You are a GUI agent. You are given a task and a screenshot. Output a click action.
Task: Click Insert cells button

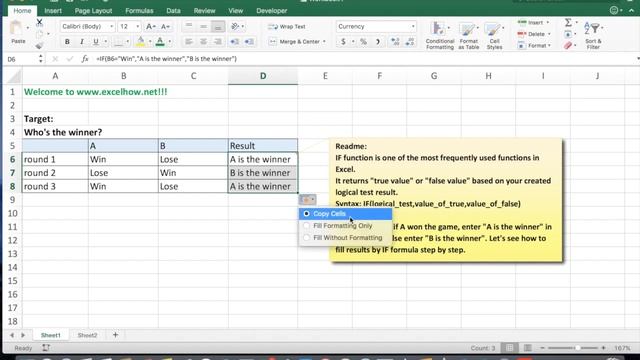(x=534, y=22)
